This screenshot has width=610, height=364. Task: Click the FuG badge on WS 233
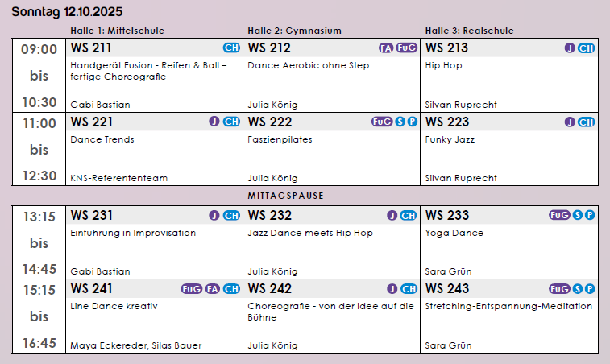tap(559, 216)
